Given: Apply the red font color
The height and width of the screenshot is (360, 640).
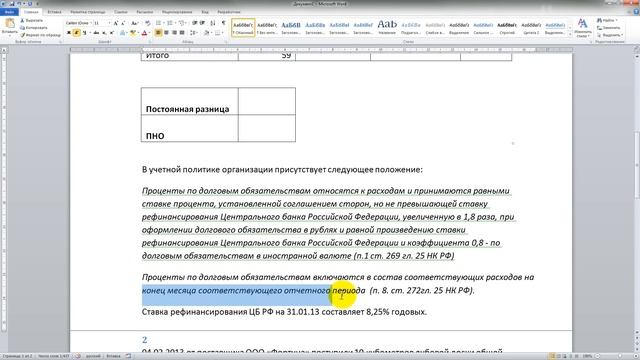Looking at the screenshot, I should 145,33.
